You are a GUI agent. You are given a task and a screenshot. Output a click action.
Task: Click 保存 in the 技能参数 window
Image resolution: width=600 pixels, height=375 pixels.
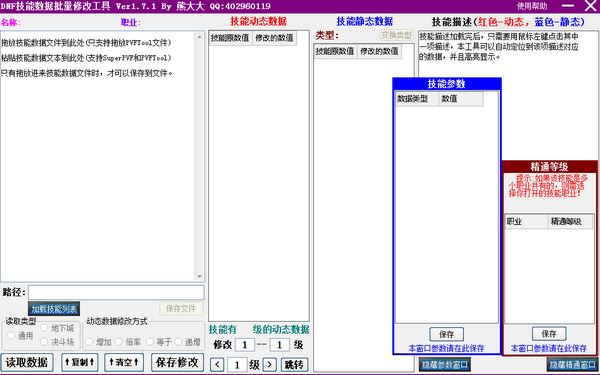click(446, 334)
